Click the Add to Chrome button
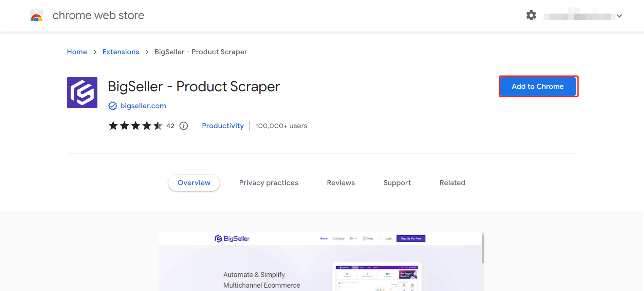Viewport: 644px width, 291px height. click(x=538, y=86)
